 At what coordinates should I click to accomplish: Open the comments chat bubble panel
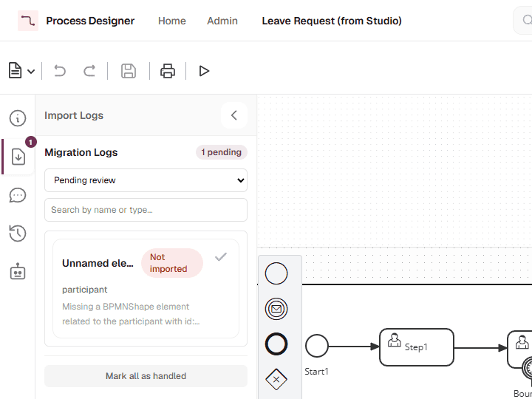18,195
